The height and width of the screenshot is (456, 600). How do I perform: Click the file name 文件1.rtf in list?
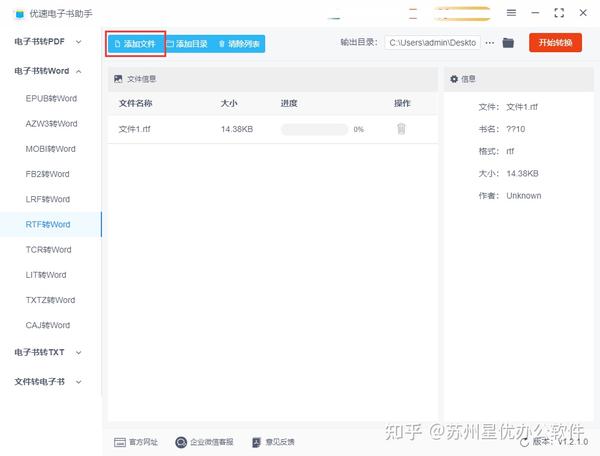tap(134, 129)
